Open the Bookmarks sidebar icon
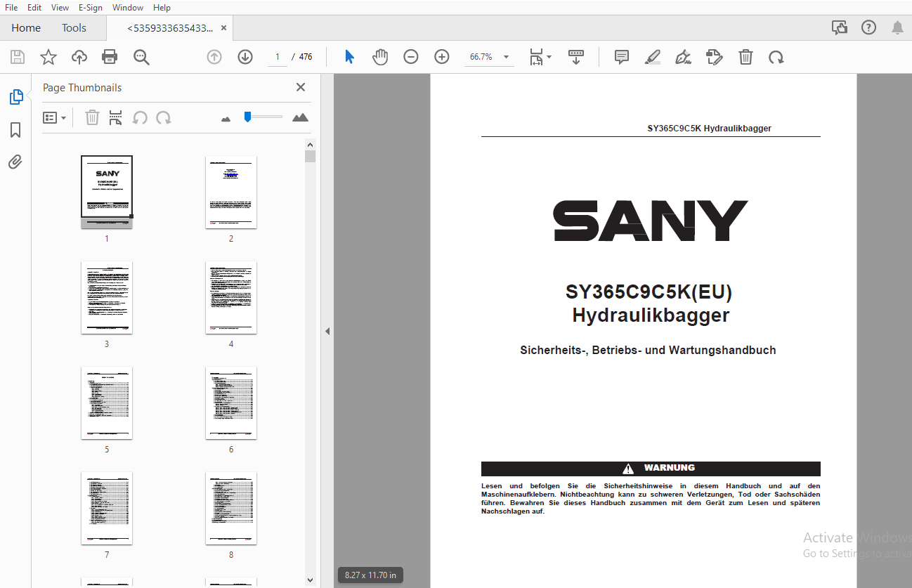Screen dimensions: 912x588 [x=15, y=130]
